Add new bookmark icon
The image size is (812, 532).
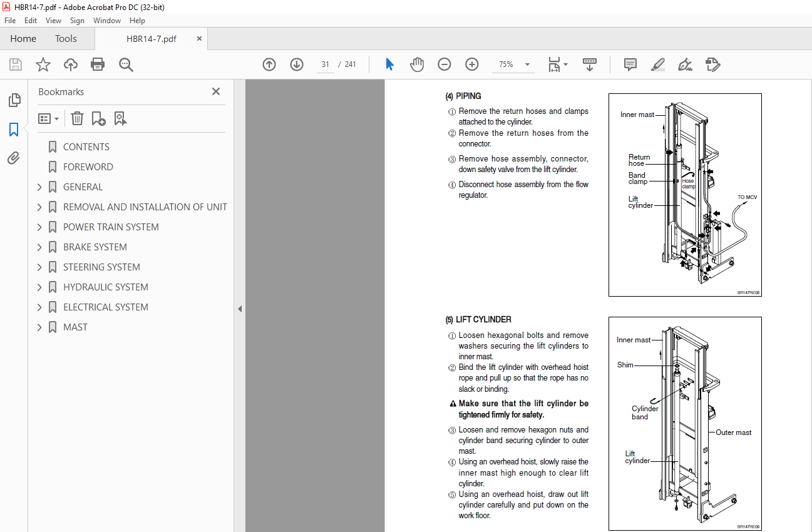98,118
